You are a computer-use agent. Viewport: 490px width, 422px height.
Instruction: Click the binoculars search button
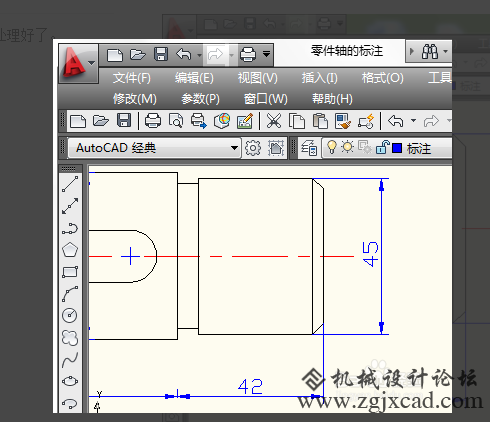click(430, 52)
